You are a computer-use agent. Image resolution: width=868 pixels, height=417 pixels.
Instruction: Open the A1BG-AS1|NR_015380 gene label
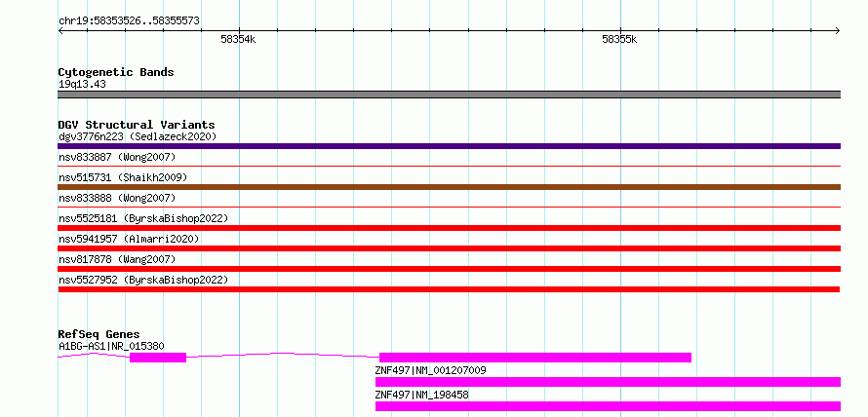coord(111,347)
